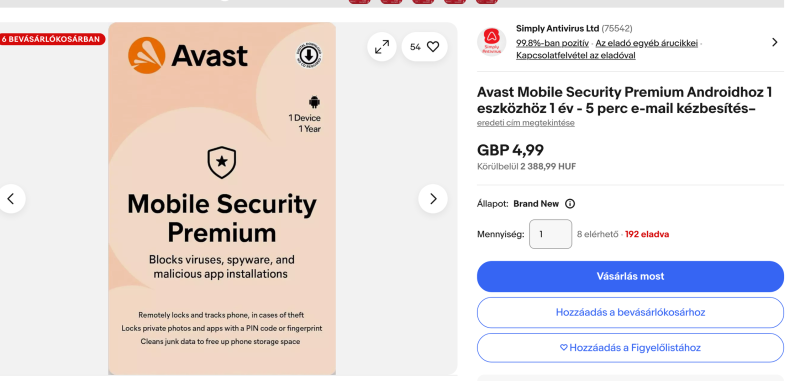Screen dimensions: 800x381
Task: Add item to favorites with heart icon
Action: coord(424,47)
